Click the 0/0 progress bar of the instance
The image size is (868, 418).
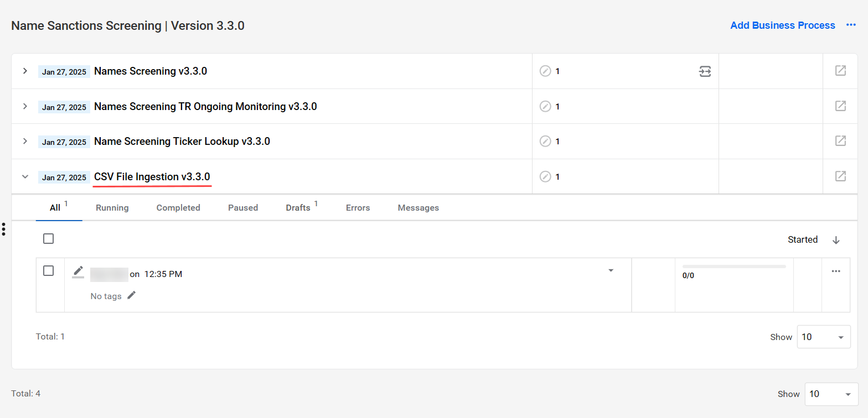(x=734, y=267)
